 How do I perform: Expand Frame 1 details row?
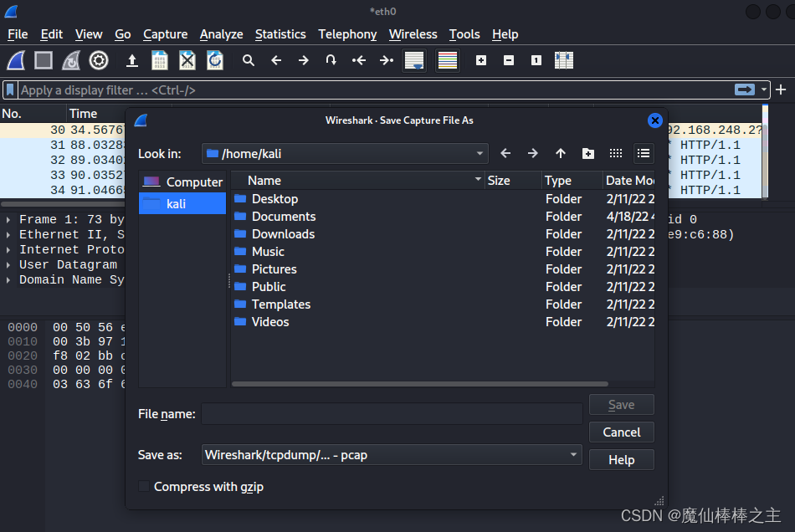pos(8,219)
